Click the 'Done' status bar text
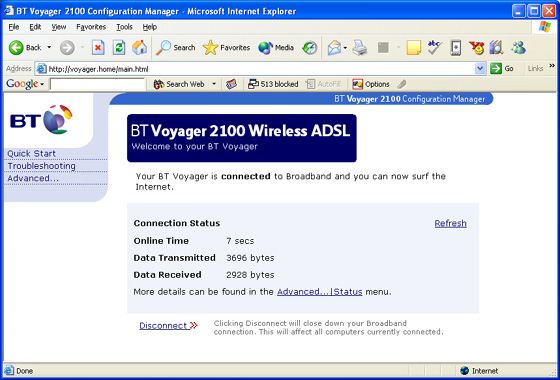Screen dimensions: 560x380 point(24,371)
